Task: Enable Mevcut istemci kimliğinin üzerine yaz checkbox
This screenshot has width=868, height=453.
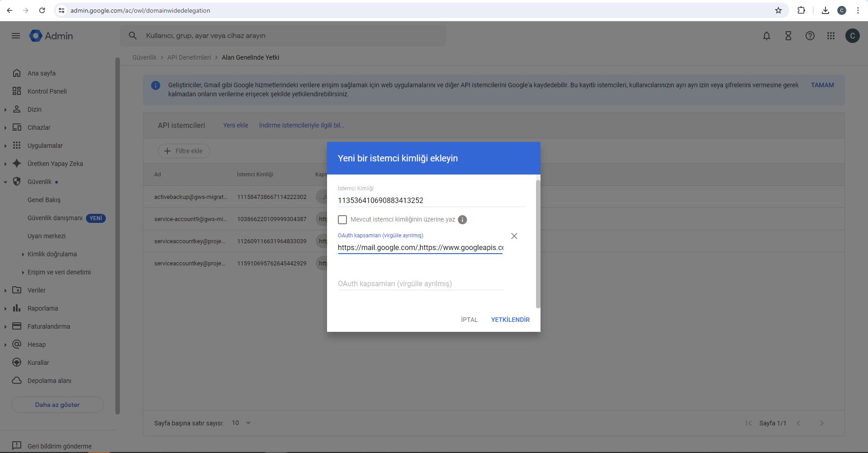Action: tap(342, 220)
